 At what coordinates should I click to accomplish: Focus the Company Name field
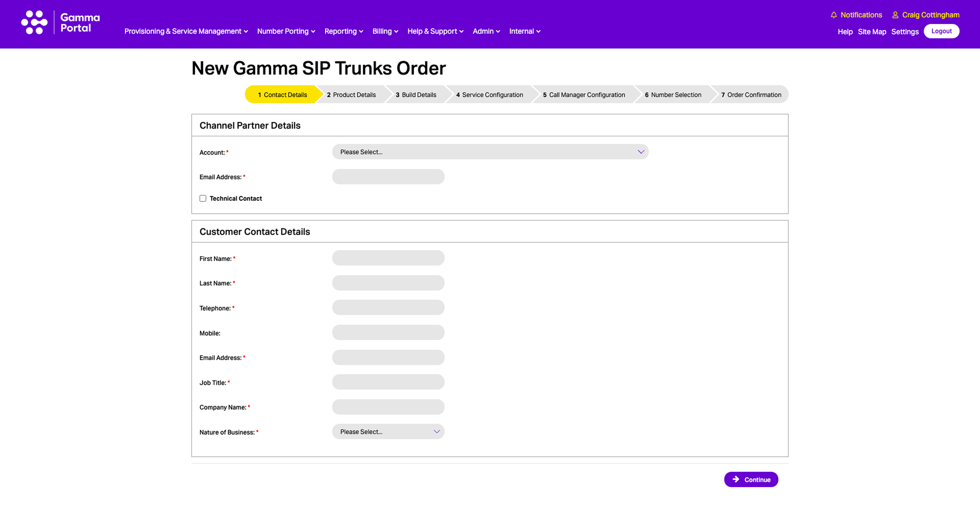[x=388, y=407]
